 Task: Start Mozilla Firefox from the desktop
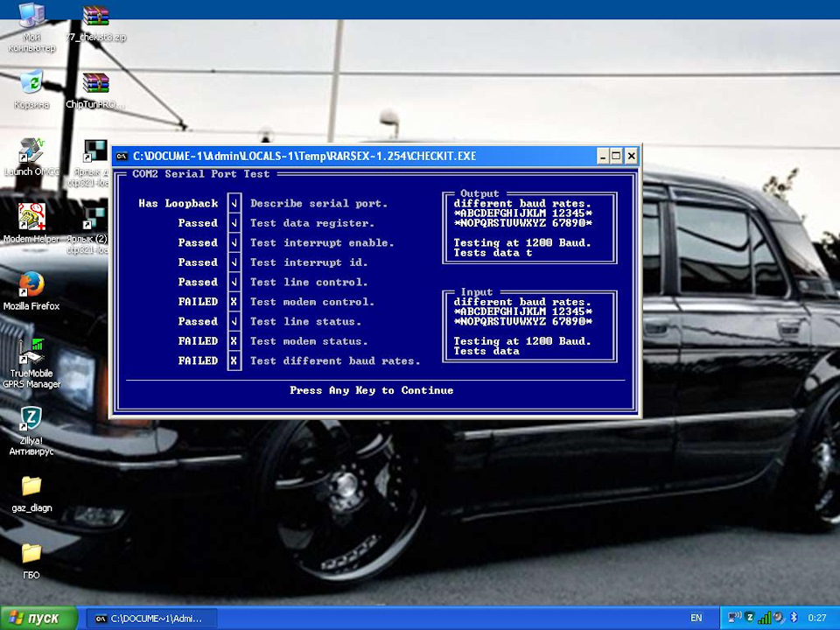(31, 285)
